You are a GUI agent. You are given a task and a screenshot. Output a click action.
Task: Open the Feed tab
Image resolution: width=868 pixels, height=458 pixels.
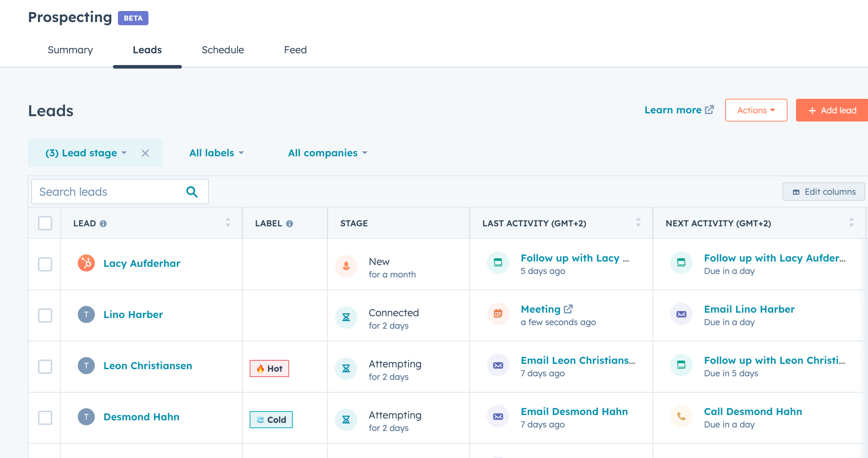click(295, 50)
